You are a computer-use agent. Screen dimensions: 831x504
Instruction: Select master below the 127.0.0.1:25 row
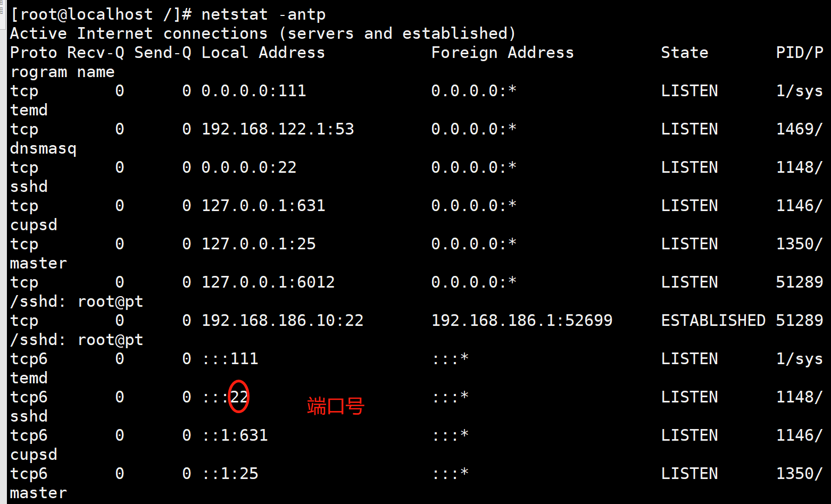pyautogui.click(x=39, y=263)
